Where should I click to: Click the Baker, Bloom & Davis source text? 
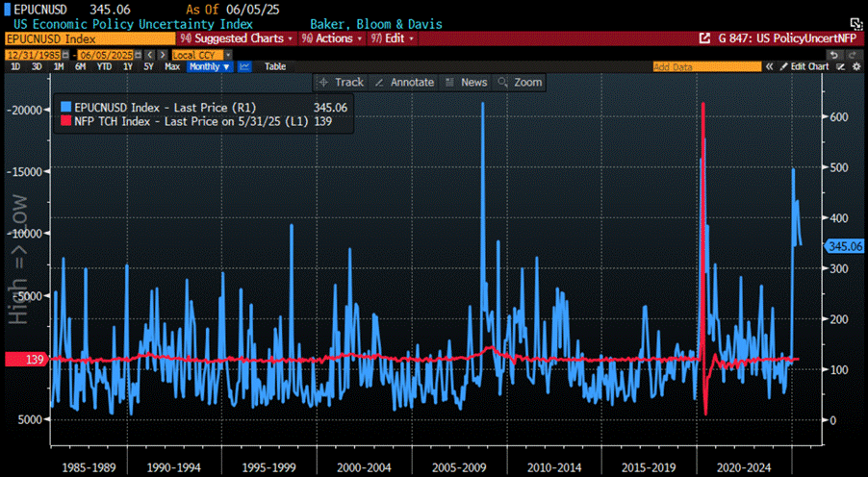376,24
